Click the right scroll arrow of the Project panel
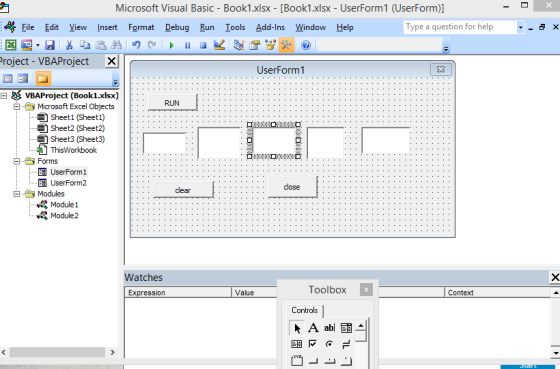 pyautogui.click(x=112, y=352)
